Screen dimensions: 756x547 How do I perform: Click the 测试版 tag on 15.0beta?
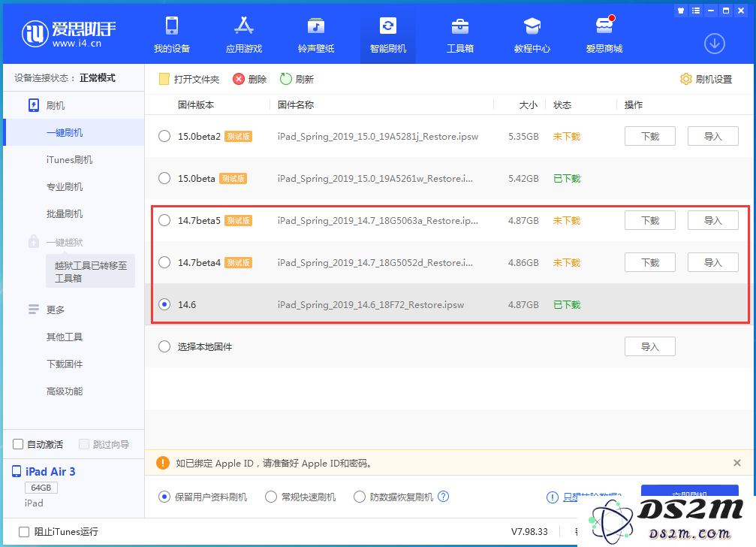(x=233, y=179)
